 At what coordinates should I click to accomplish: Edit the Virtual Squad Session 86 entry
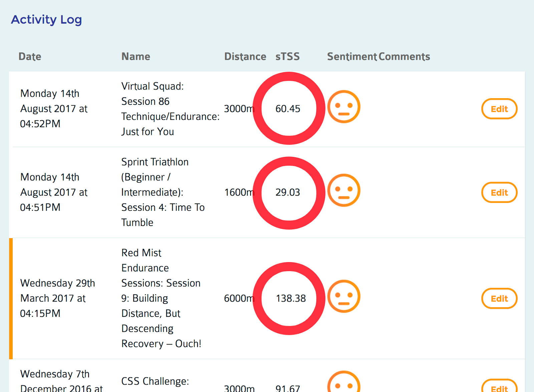(x=499, y=109)
